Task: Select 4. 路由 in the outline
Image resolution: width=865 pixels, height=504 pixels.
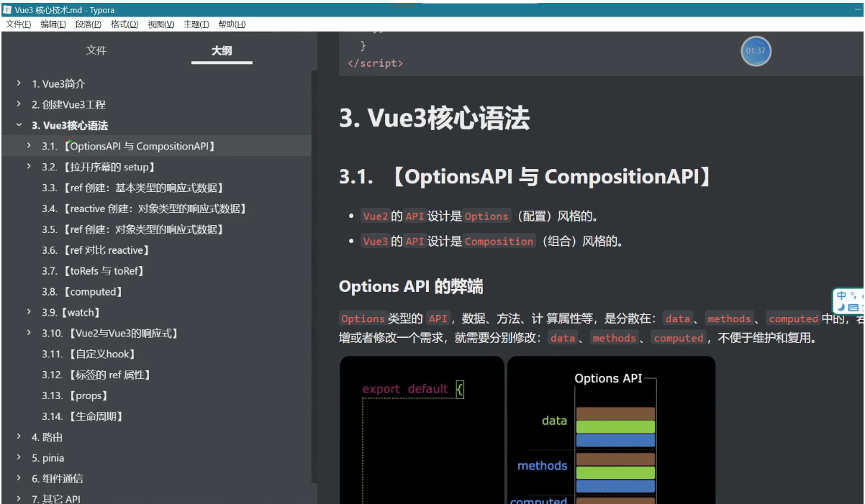Action: click(47, 438)
